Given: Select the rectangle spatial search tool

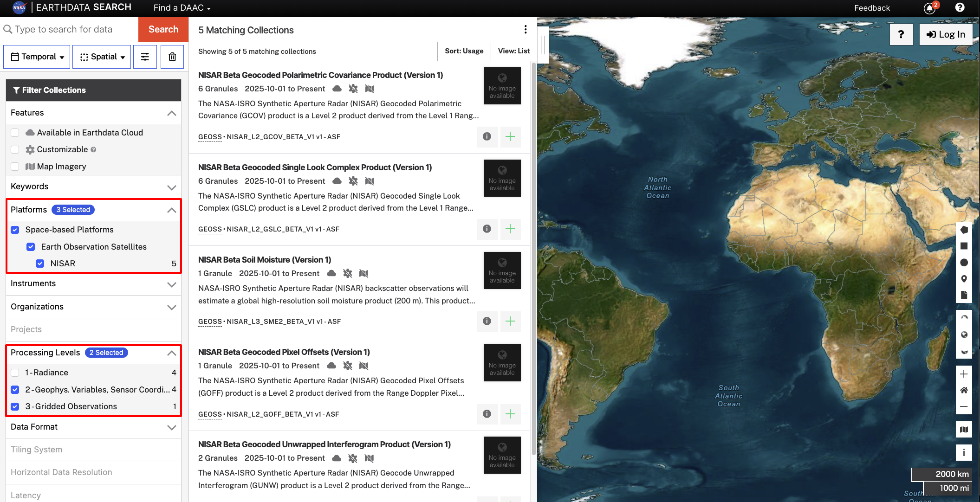Looking at the screenshot, I should [x=964, y=246].
